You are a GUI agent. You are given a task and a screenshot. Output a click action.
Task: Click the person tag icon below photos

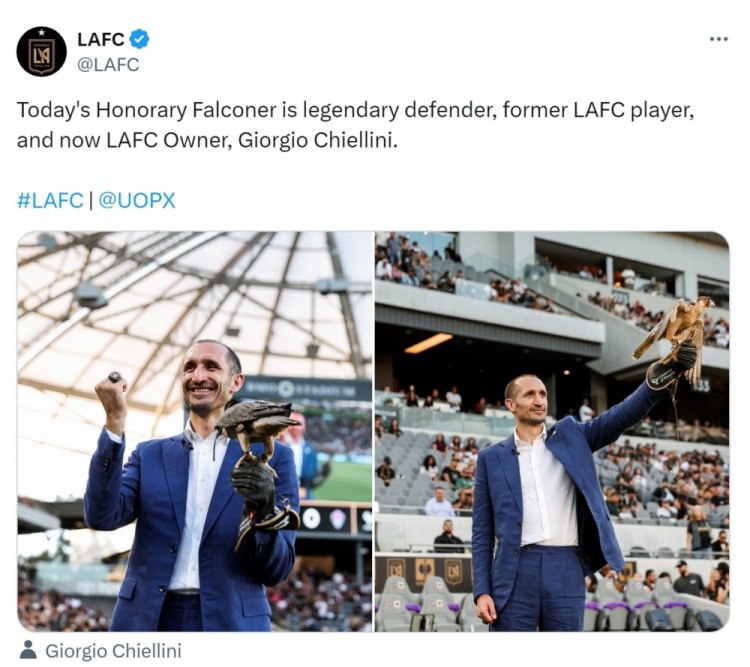[28, 650]
